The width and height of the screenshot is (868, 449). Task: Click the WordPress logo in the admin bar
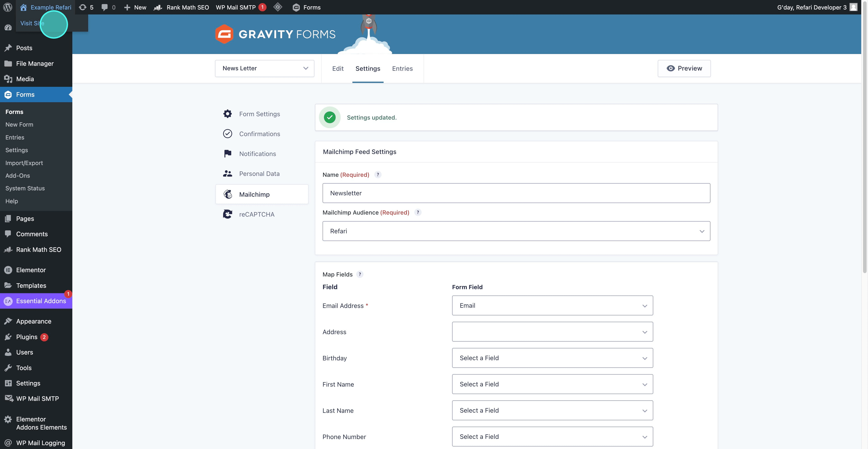pos(8,7)
